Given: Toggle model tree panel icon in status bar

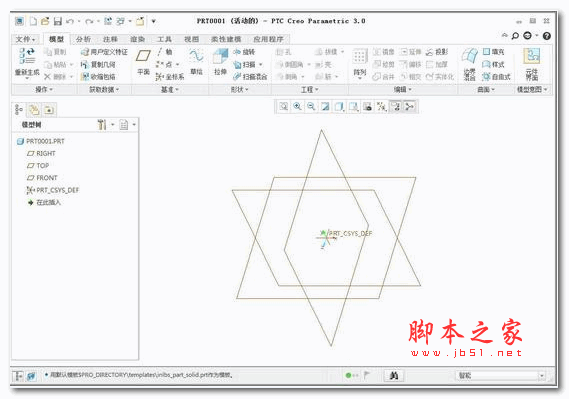Looking at the screenshot, I should (x=18, y=376).
